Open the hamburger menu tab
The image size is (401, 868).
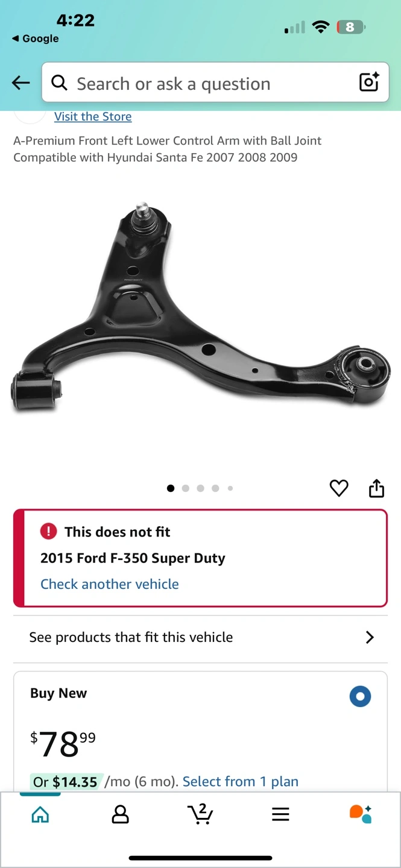click(x=280, y=814)
